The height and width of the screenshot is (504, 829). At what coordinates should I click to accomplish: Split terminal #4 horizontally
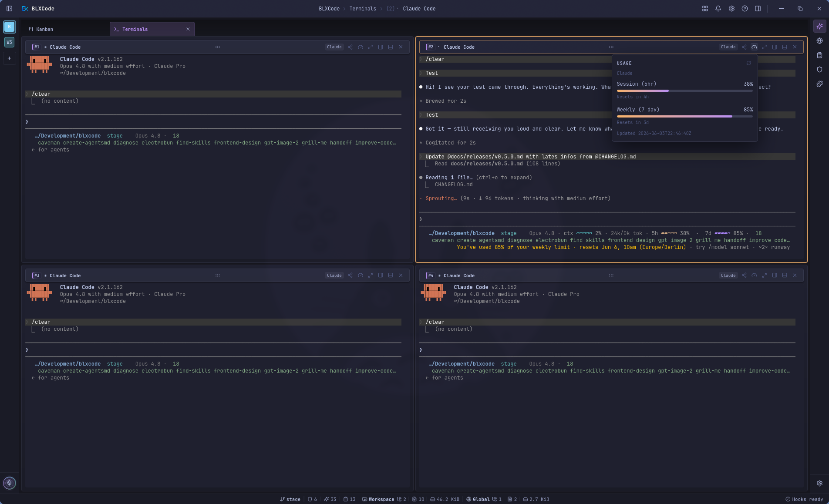pyautogui.click(x=785, y=276)
